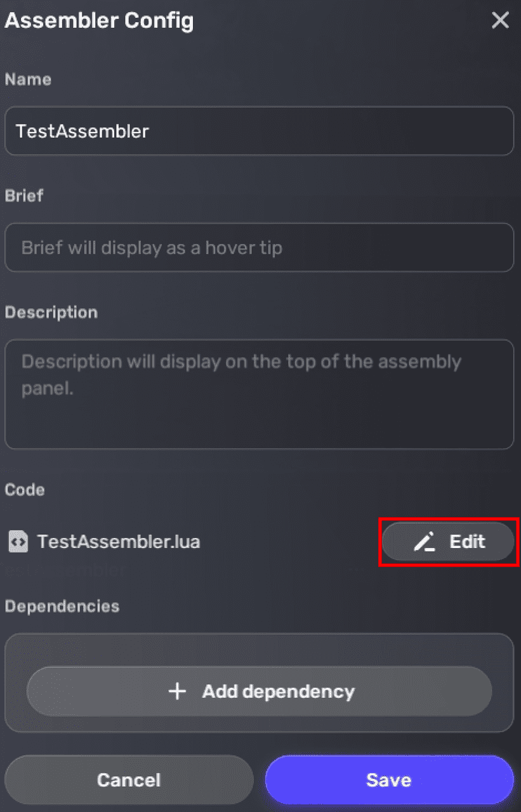Cancel the Assembler Config changes

coord(129,780)
